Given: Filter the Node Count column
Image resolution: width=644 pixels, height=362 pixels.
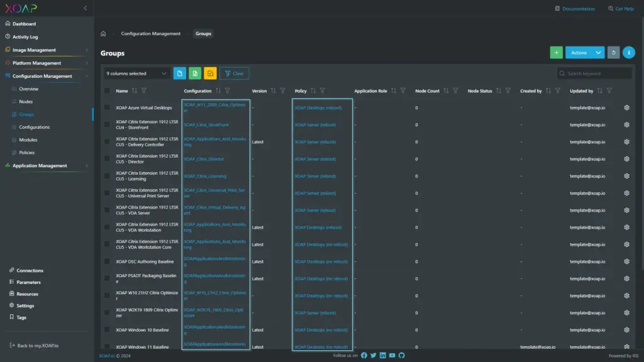Looking at the screenshot, I should click(x=455, y=90).
